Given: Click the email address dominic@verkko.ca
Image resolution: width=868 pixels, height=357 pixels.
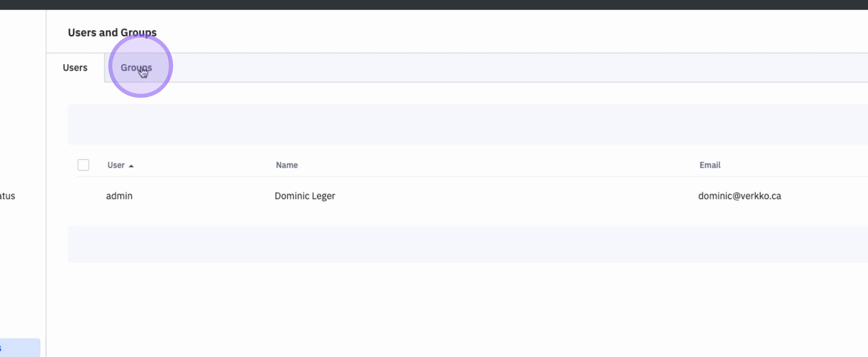Looking at the screenshot, I should 739,196.
